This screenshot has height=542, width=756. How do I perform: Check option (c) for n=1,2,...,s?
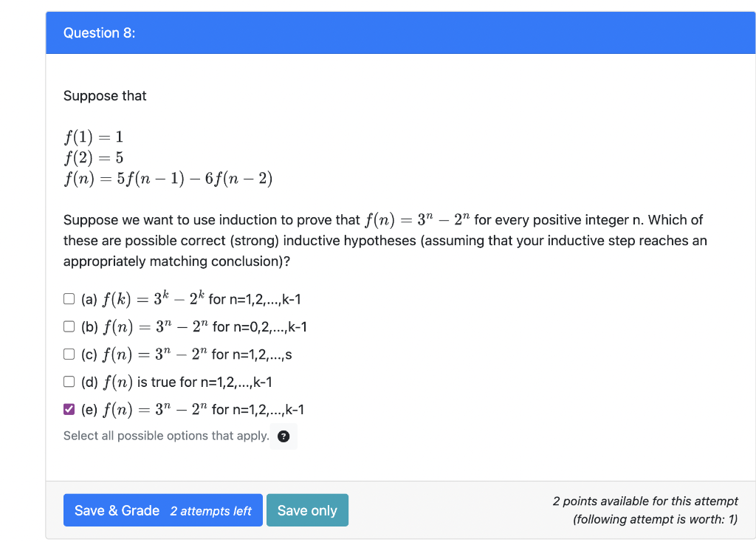click(x=69, y=354)
